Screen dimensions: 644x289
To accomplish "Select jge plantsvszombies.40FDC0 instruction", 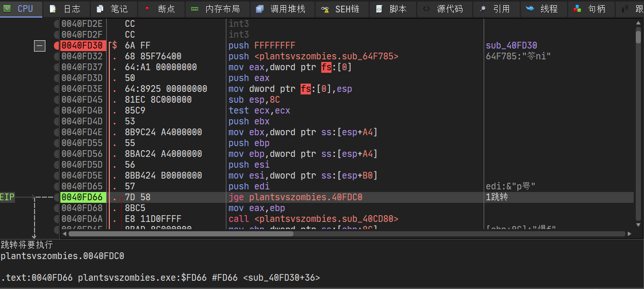I will tap(295, 197).
